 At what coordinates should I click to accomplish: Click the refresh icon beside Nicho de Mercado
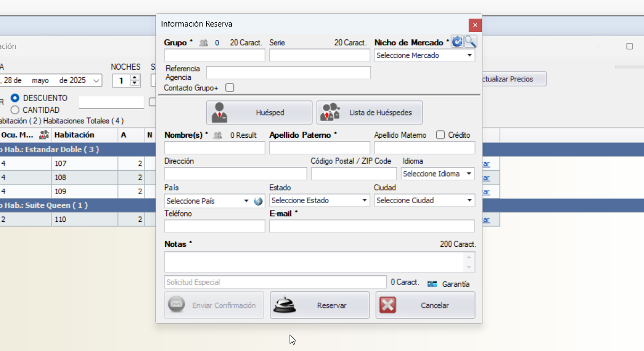tap(457, 41)
